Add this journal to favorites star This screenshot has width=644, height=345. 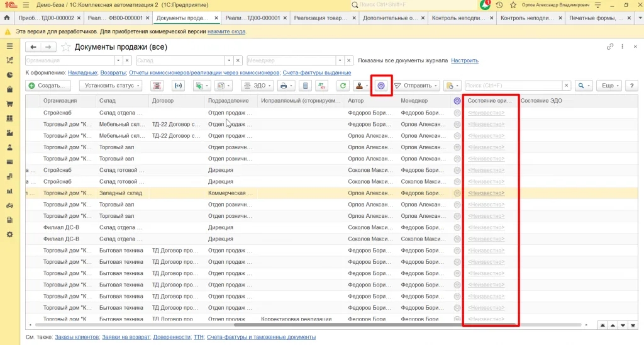pos(65,47)
